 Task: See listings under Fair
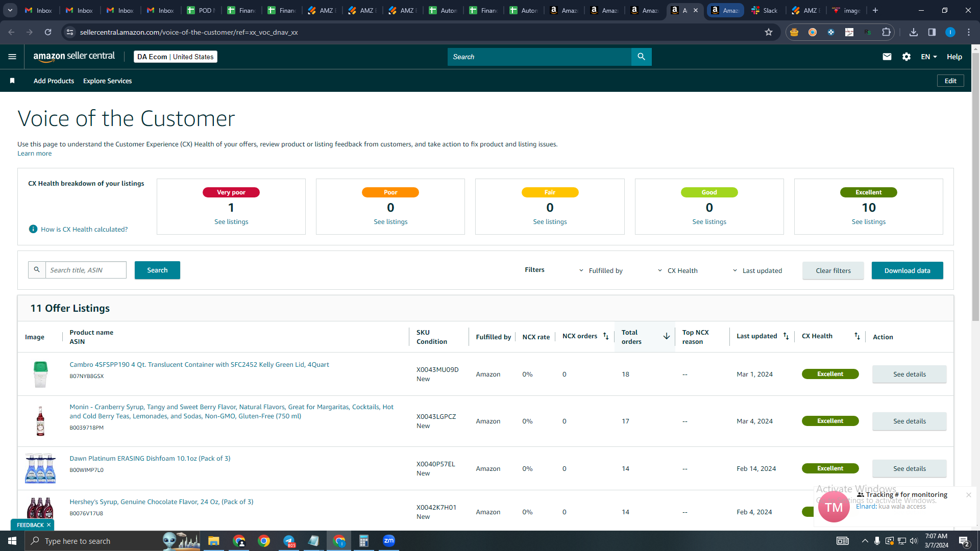point(550,222)
